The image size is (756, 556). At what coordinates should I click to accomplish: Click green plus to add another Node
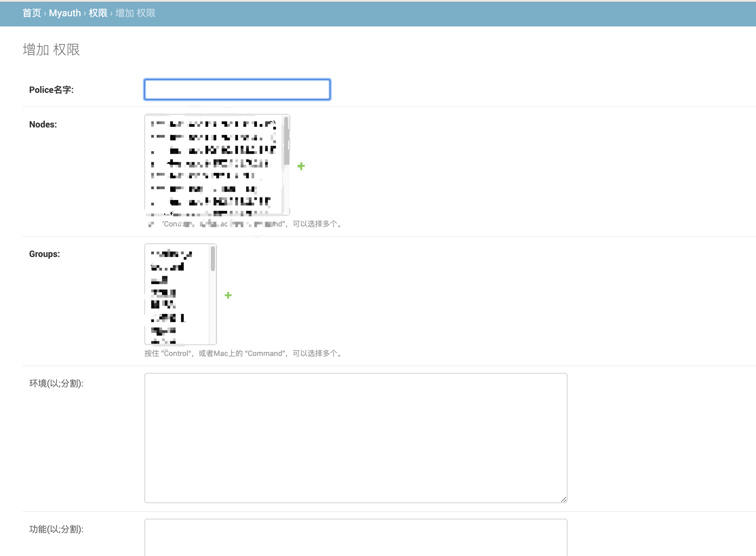[301, 166]
